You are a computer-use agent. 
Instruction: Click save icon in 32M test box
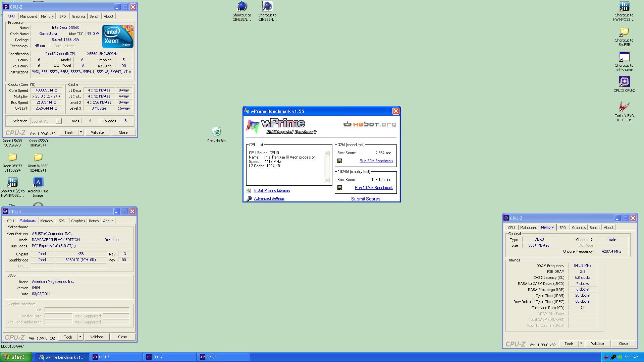(340, 161)
